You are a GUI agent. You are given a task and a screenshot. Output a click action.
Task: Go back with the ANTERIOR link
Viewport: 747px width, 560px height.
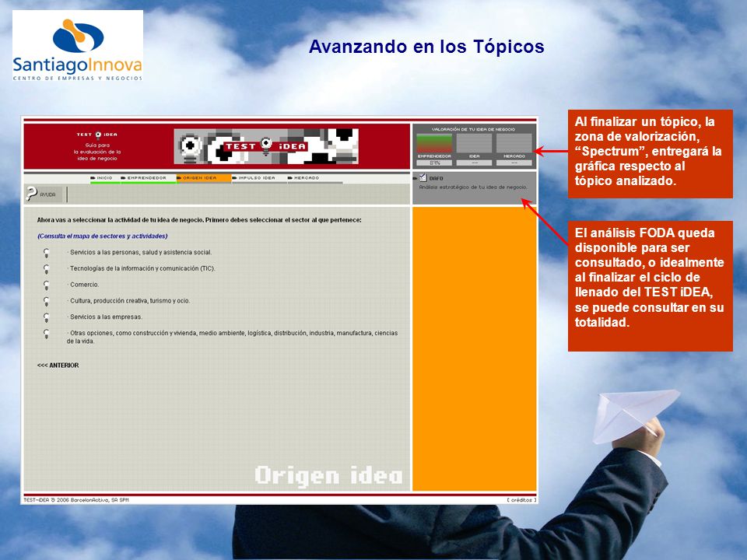(58, 366)
